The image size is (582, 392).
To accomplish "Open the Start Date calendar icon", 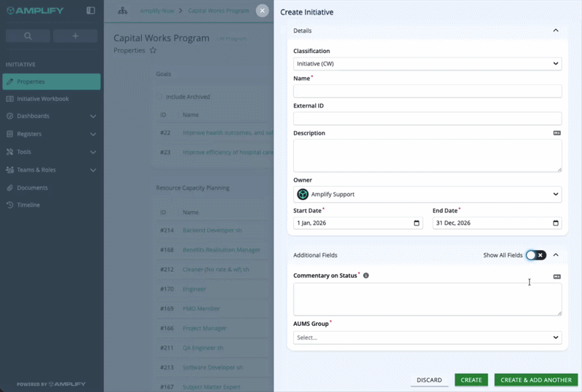I will [x=416, y=223].
